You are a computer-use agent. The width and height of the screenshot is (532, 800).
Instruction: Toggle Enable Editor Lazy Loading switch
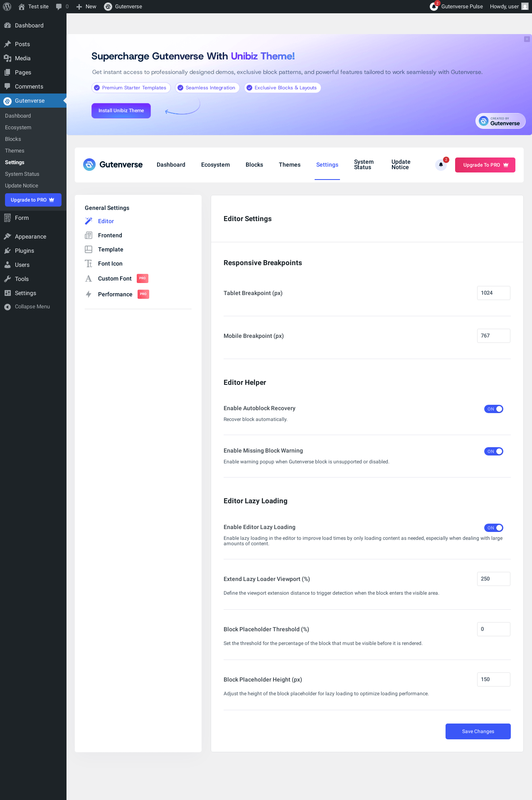[494, 528]
